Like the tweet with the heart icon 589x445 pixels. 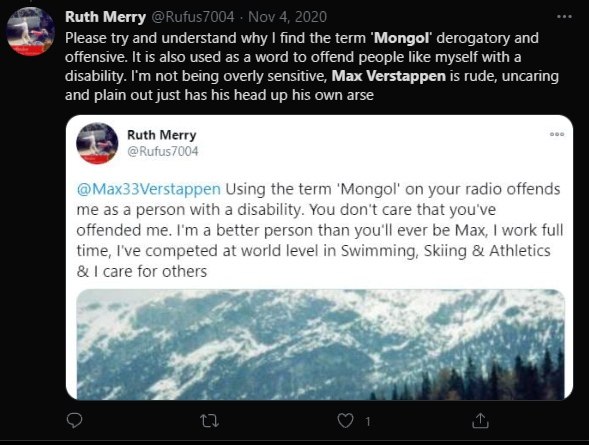(345, 420)
